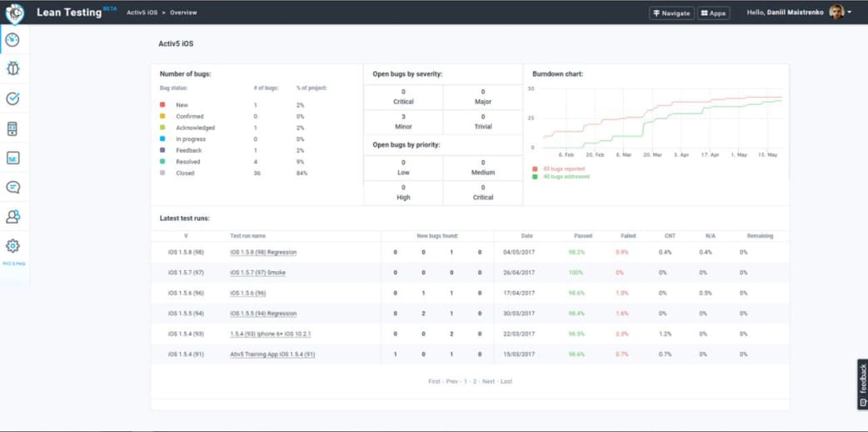This screenshot has height=432, width=868.
Task: Select the High priority cell
Action: (x=403, y=193)
